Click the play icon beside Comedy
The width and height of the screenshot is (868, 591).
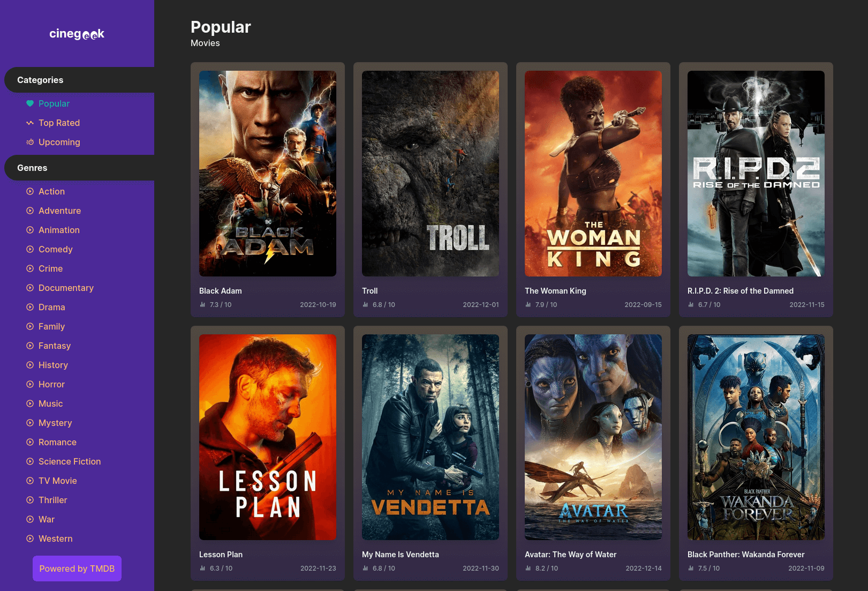click(30, 249)
